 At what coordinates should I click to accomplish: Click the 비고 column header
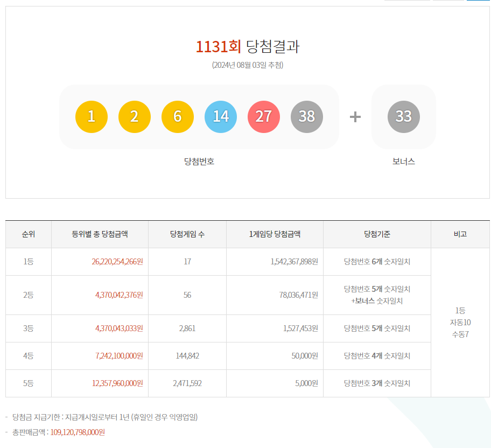tap(460, 234)
